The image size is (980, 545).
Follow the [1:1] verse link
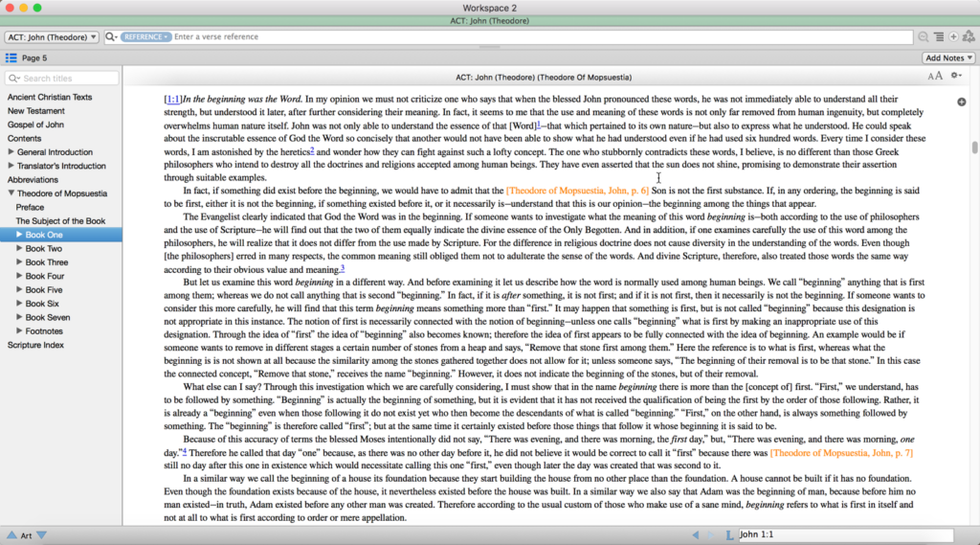click(x=172, y=99)
